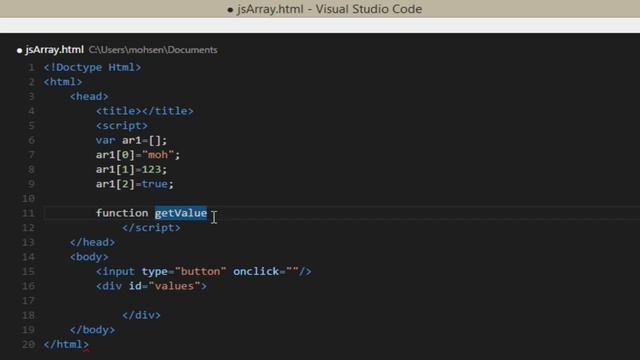Click the var ar1=[]; declaration

pos(131,140)
